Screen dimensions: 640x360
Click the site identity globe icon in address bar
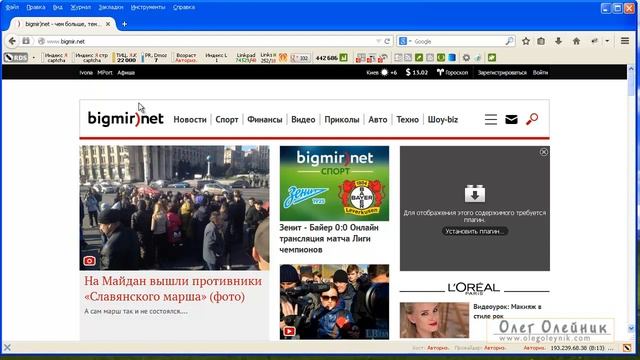pos(41,41)
